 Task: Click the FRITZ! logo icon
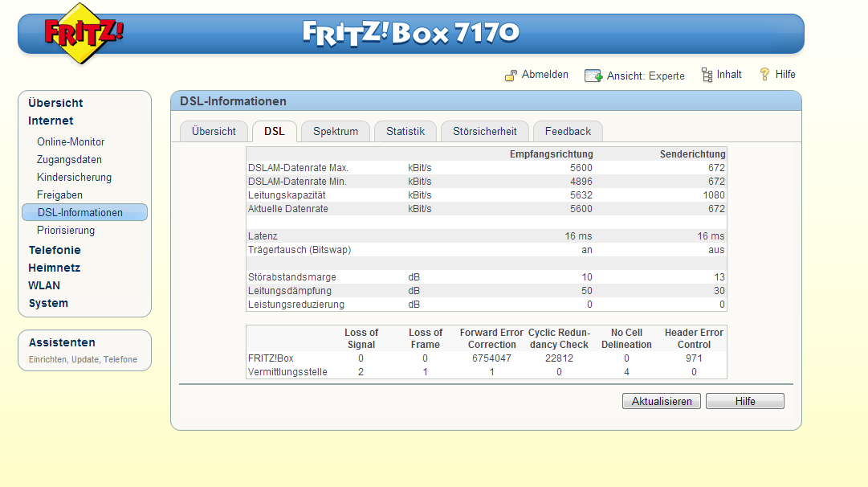[83, 33]
